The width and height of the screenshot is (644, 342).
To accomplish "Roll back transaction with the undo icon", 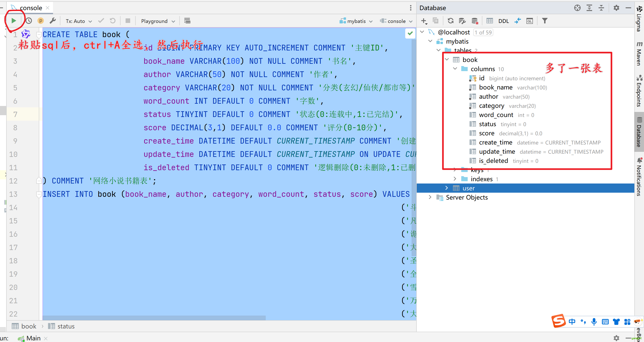I will tap(113, 21).
